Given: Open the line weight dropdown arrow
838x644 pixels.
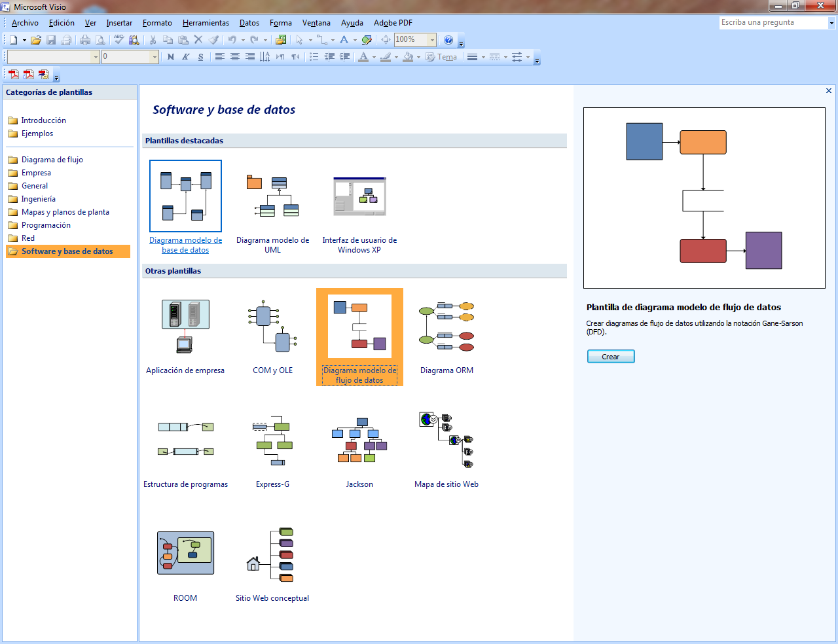Looking at the screenshot, I should coord(483,57).
